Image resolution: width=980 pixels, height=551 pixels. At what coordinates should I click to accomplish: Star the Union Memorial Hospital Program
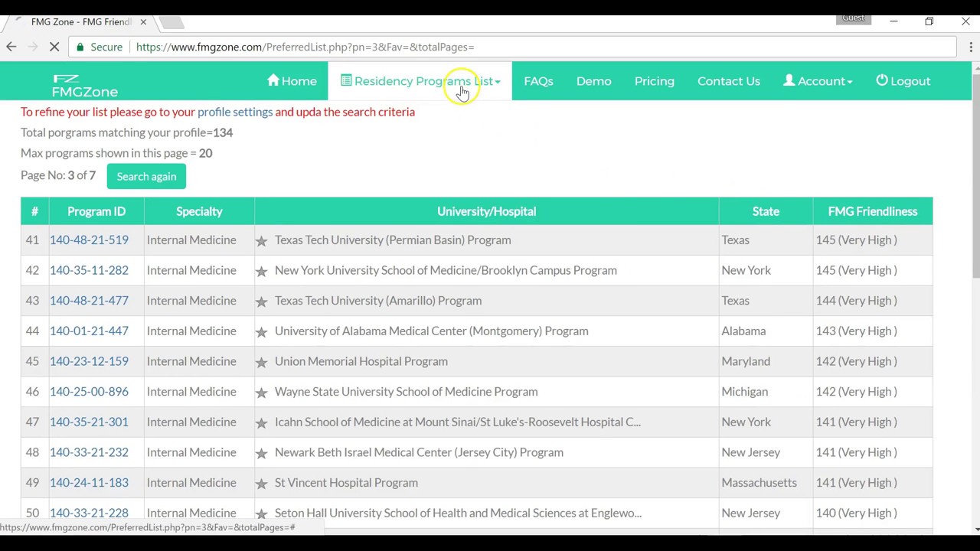tap(261, 362)
